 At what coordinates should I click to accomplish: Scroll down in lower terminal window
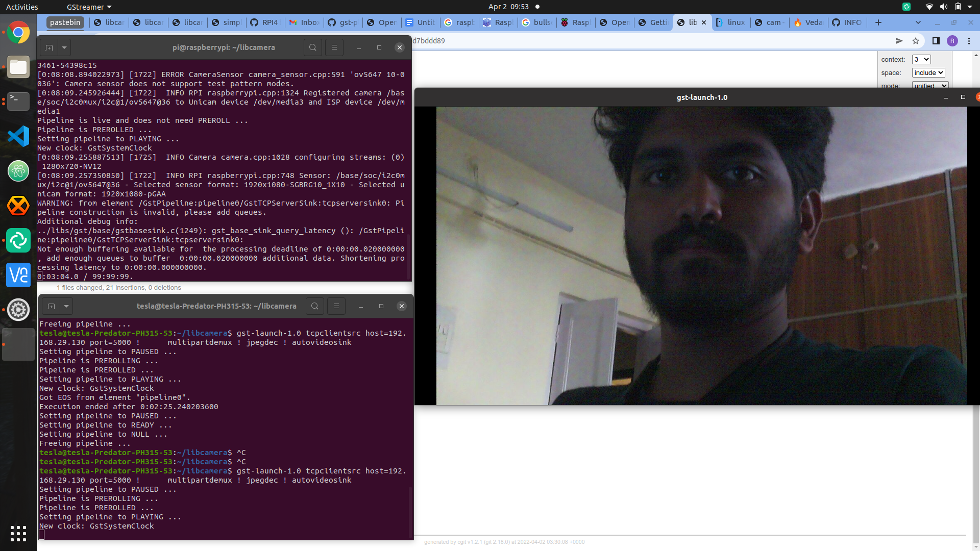click(413, 537)
